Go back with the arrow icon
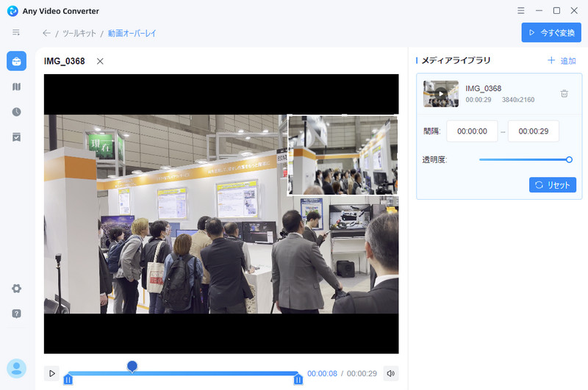 point(46,33)
